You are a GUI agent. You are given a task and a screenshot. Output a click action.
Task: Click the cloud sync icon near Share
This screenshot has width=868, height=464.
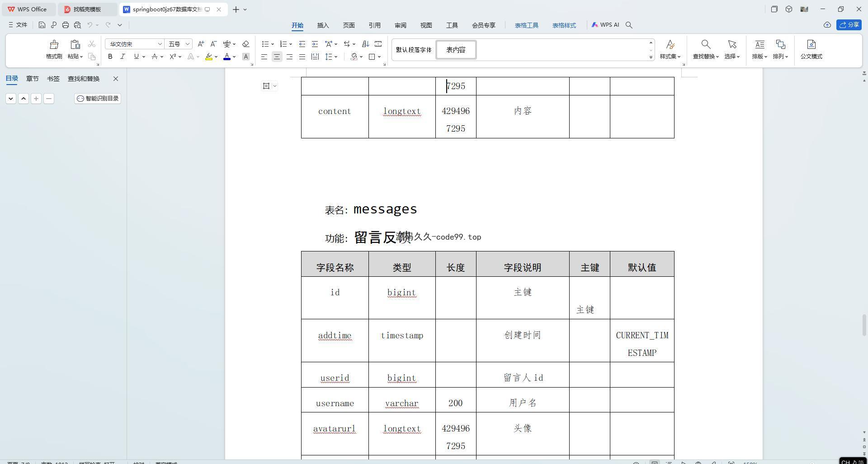coord(827,25)
